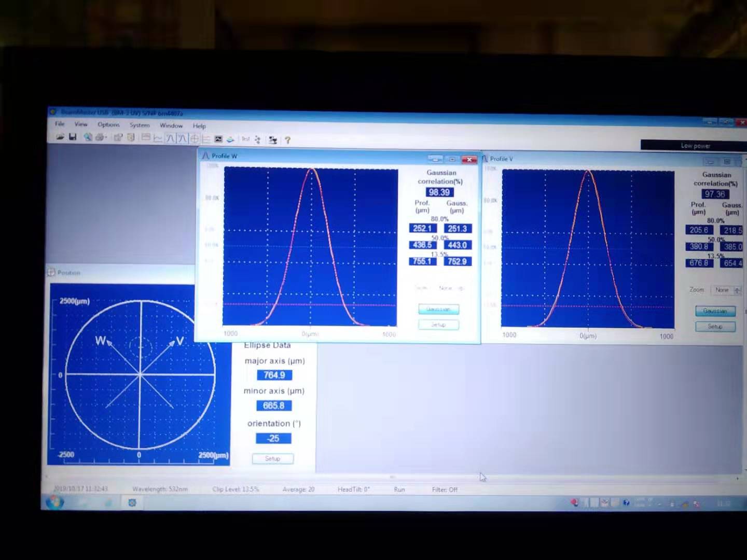Screen dimensions: 747x560
Task: Click the 3D plot layered icon
Action: click(x=230, y=139)
